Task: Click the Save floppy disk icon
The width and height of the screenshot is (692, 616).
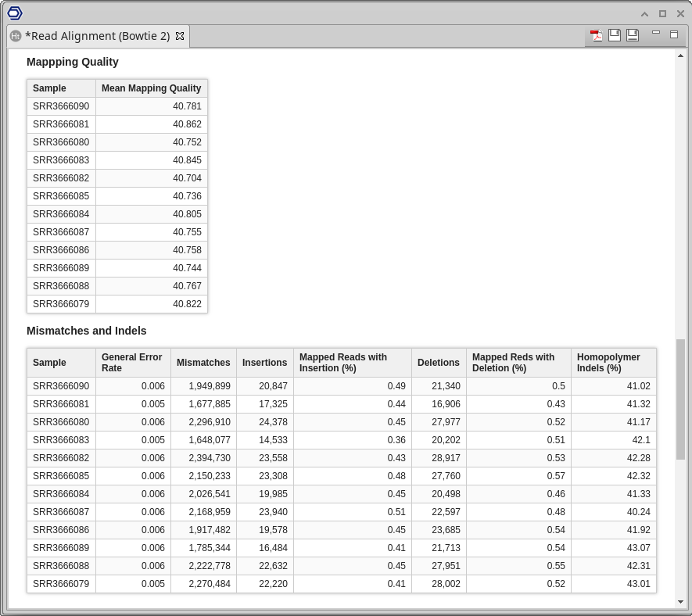Action: point(615,35)
